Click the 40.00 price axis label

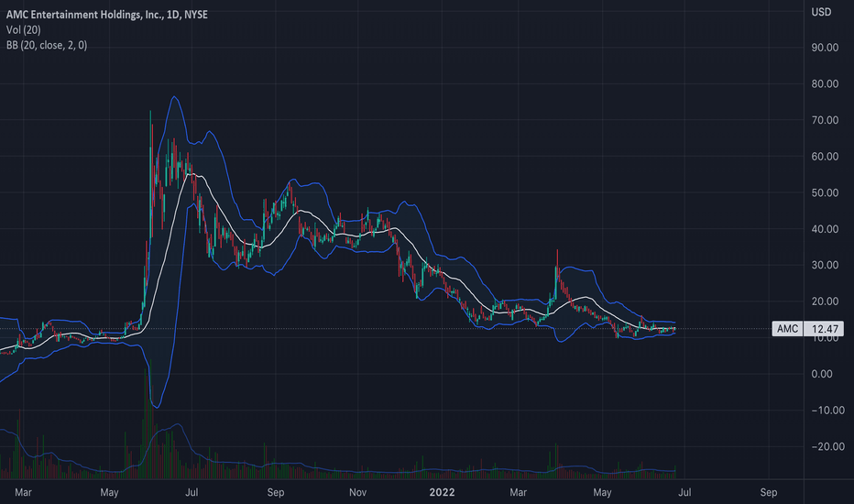(825, 229)
